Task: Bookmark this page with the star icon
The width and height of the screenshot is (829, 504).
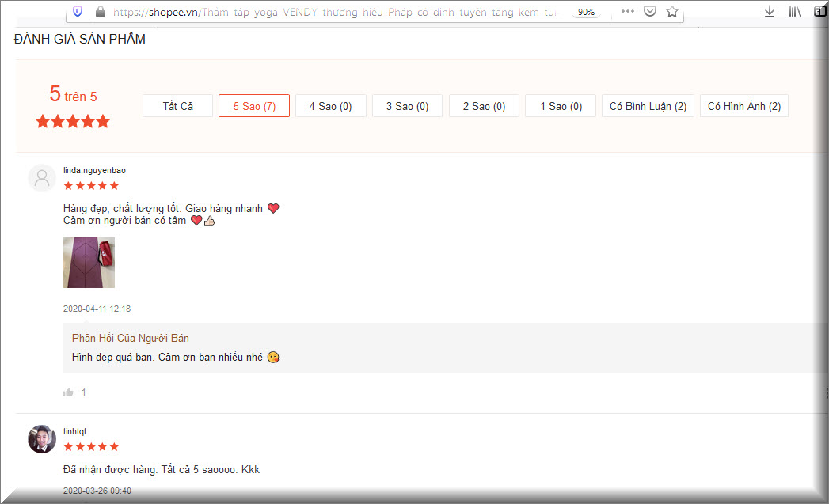Action: [x=672, y=12]
